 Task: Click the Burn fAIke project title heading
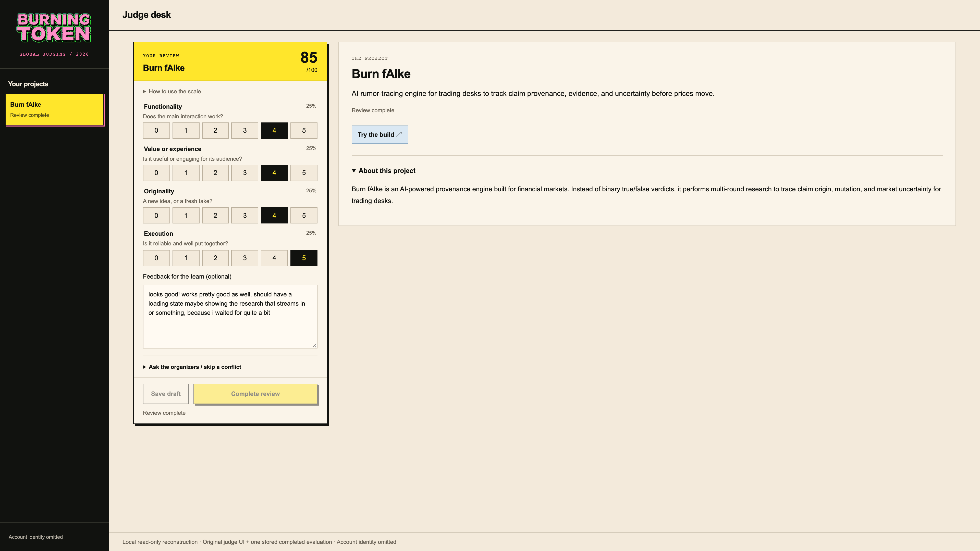[381, 74]
